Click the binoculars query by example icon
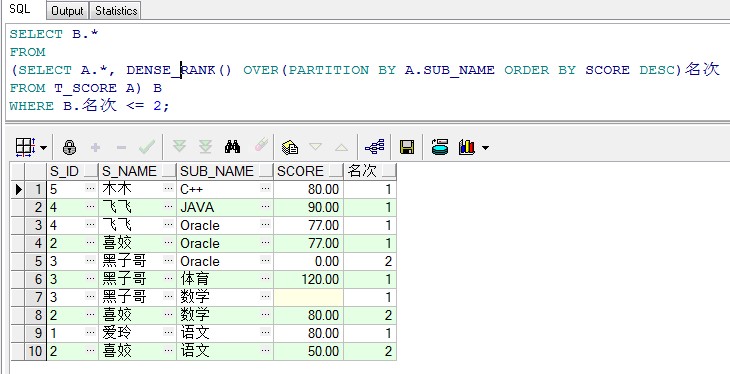Viewport: 730px width, 374px height. [232, 147]
